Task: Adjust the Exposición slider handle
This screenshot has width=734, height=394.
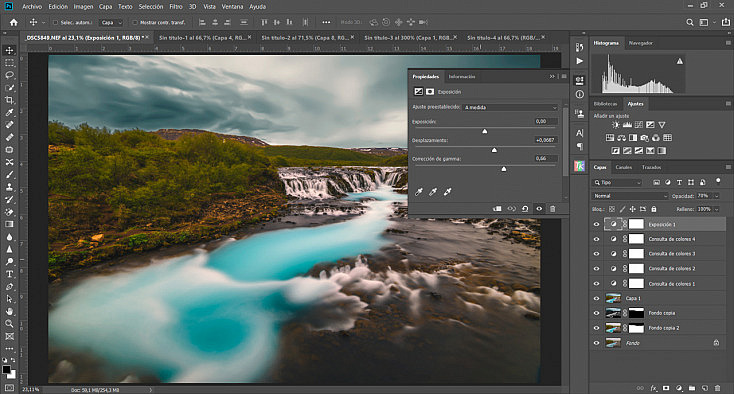Action: (485, 131)
